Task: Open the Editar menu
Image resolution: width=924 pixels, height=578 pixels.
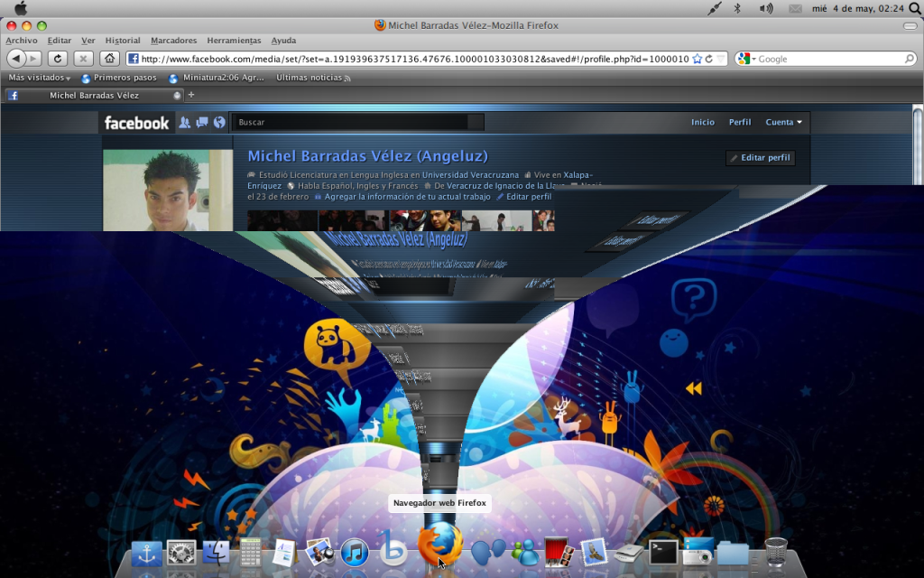Action: click(59, 41)
